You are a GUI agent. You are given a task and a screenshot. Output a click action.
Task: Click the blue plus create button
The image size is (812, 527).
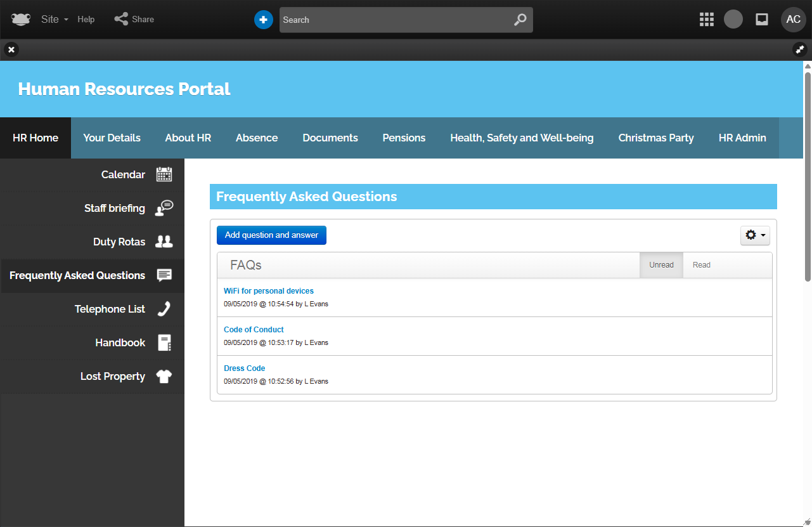264,20
